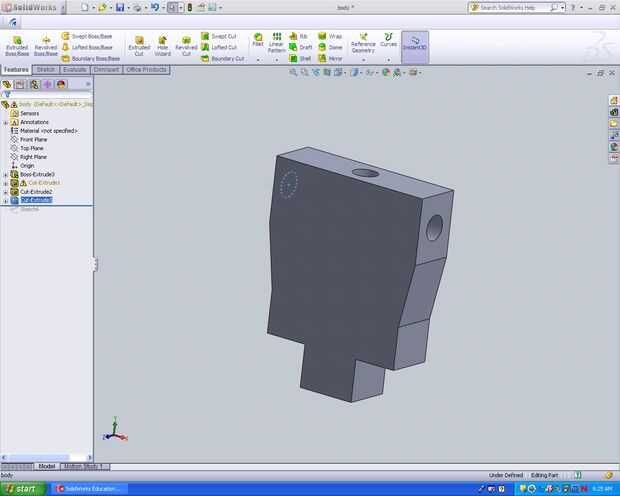
Task: Open the dropdown under Curves
Action: [x=388, y=60]
